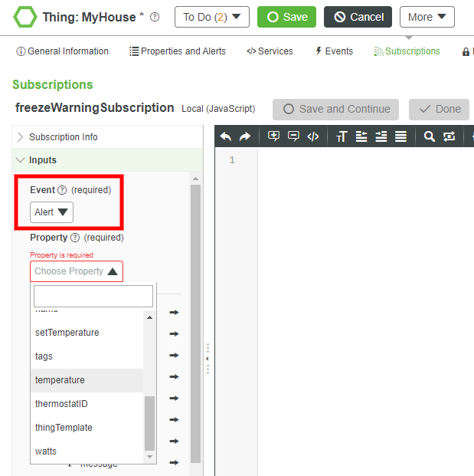Open the Alert event dropdown
474x476 pixels.
(x=51, y=212)
